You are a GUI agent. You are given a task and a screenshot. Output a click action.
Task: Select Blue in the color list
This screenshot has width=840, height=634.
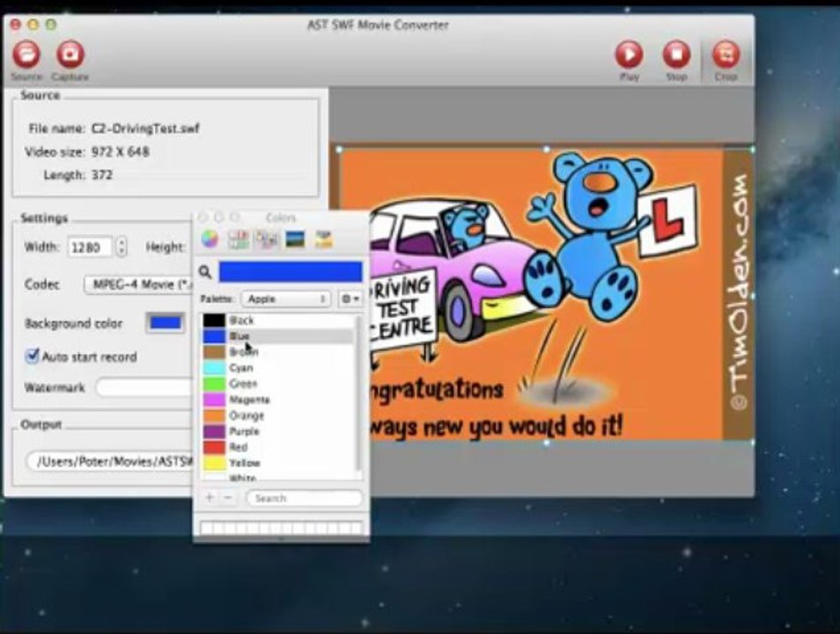point(277,336)
